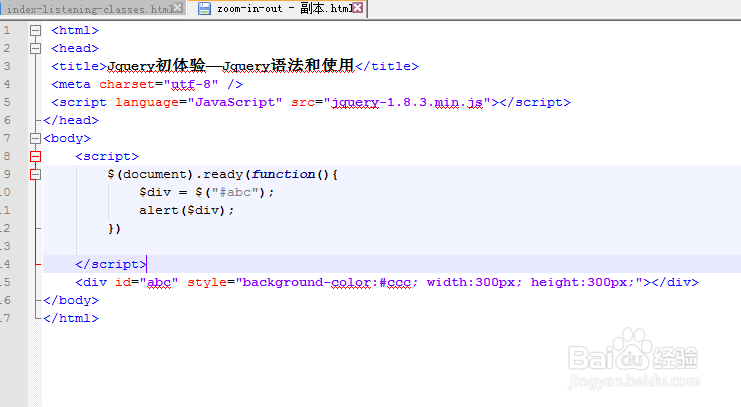Collapse the <head> fold marker
Viewport: 741px width, 407px height.
point(35,49)
